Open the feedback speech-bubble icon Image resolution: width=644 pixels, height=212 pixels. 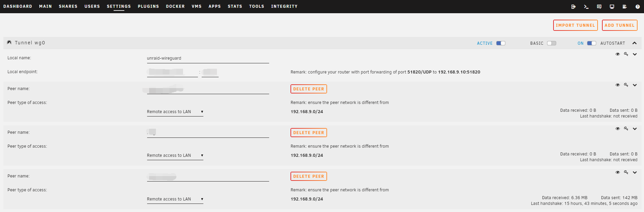tap(599, 6)
